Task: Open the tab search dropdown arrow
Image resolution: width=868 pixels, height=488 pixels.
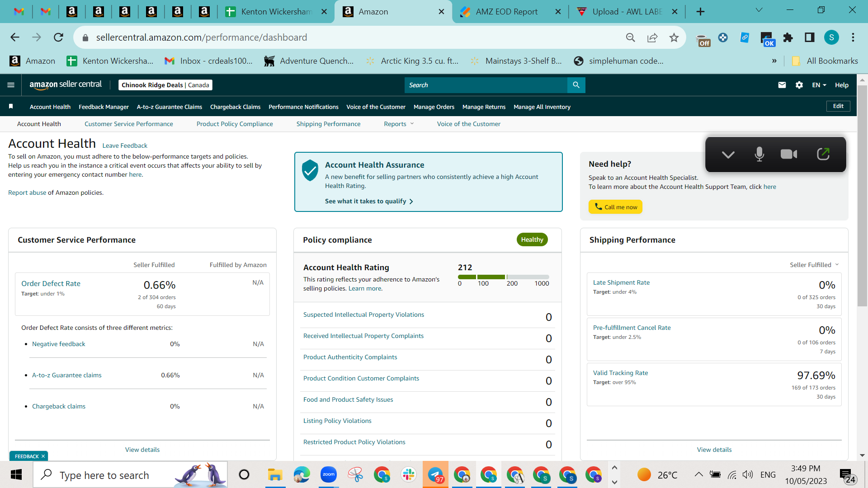Action: 759,10
